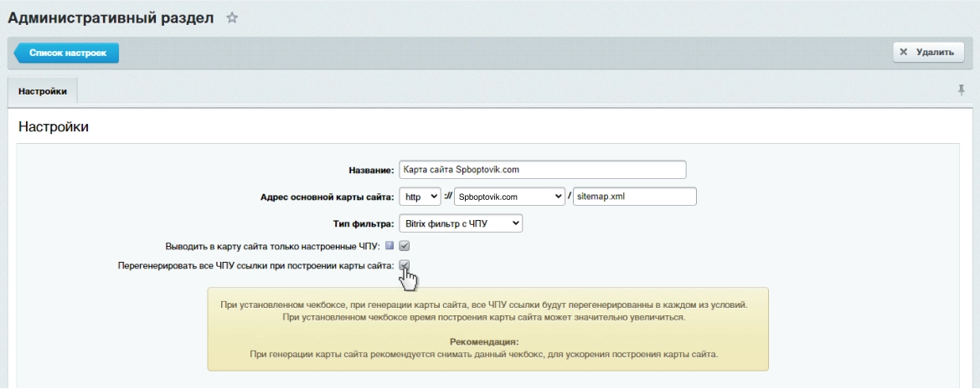Click the 'Название:' field label

pos(370,171)
